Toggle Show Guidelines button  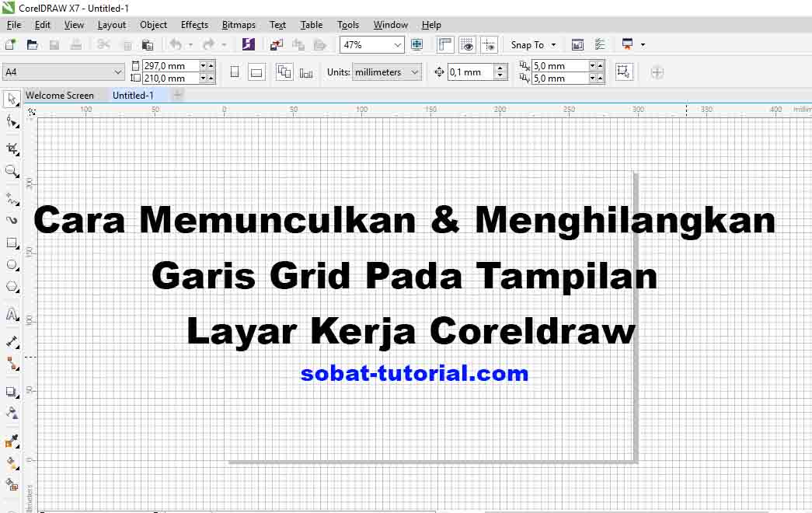(490, 45)
